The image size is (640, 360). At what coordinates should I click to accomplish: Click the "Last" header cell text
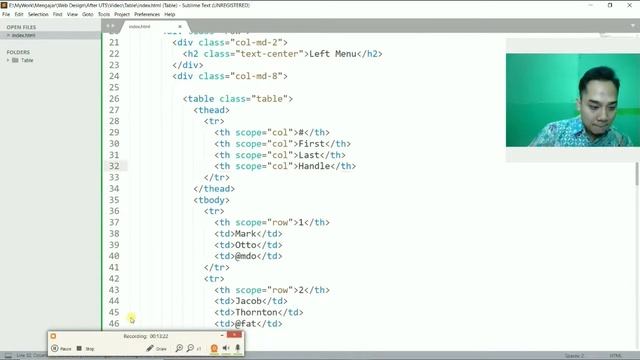point(309,155)
